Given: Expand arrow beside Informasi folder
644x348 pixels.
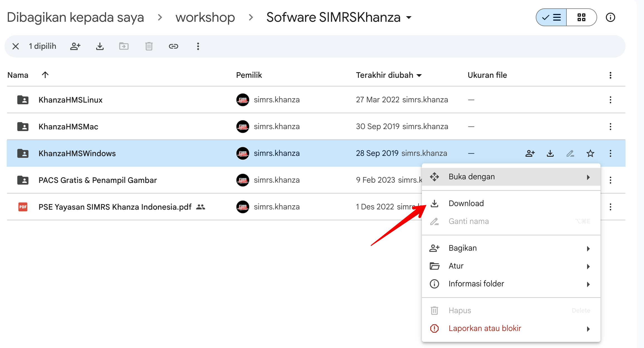Looking at the screenshot, I should click(588, 284).
